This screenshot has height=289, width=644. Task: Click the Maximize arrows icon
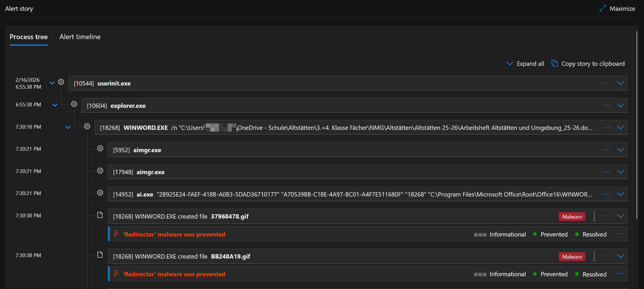(x=603, y=8)
